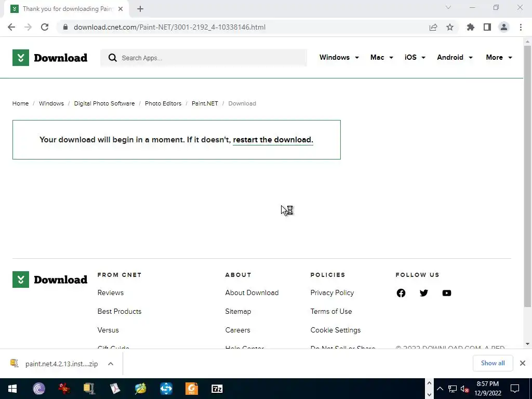Open Windows Start menu
Screen dimensions: 532x399
(x=12, y=389)
